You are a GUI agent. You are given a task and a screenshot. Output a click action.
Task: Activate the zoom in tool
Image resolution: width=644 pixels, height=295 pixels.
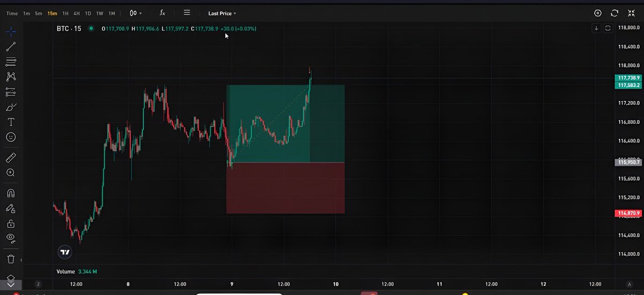point(11,173)
